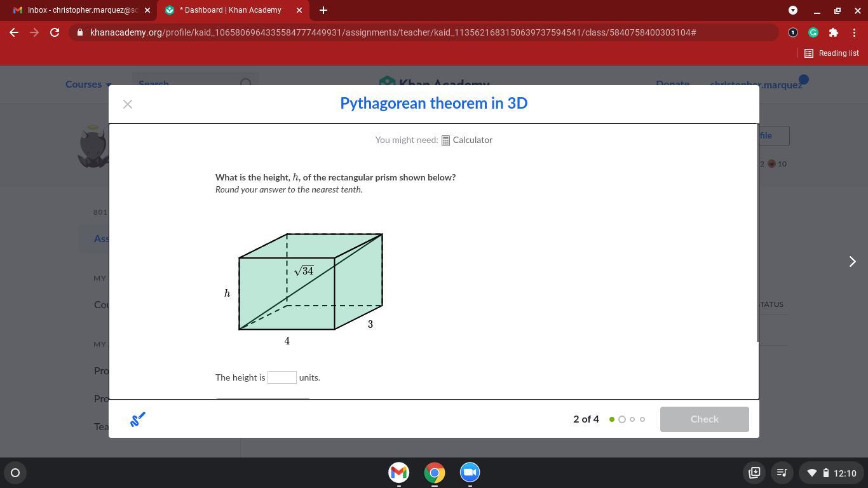This screenshot has width=868, height=488.
Task: Open the Chrome extensions puzzle menu
Action: click(x=834, y=32)
